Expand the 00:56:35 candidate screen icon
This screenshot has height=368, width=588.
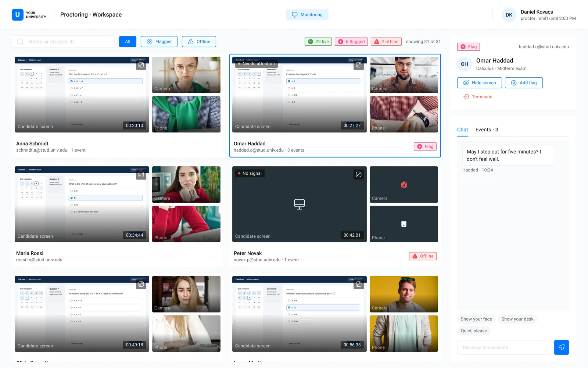point(359,284)
